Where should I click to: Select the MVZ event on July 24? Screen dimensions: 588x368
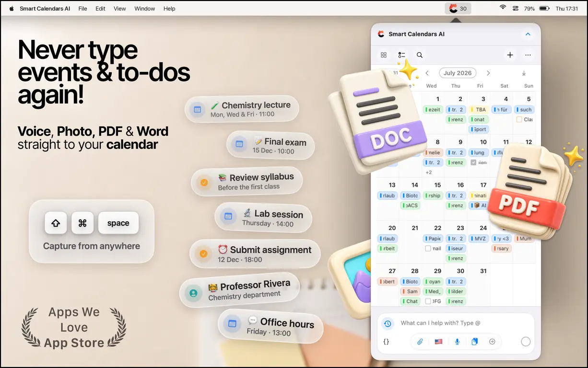[479, 239]
